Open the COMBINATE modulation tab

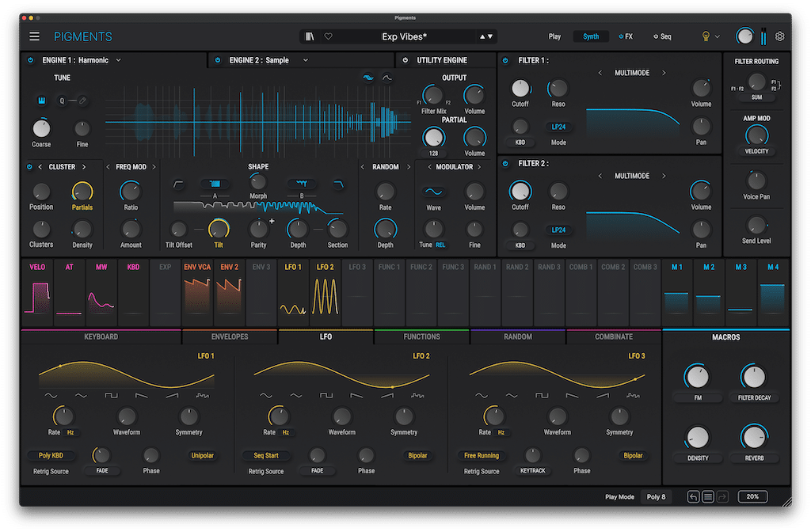(x=614, y=336)
